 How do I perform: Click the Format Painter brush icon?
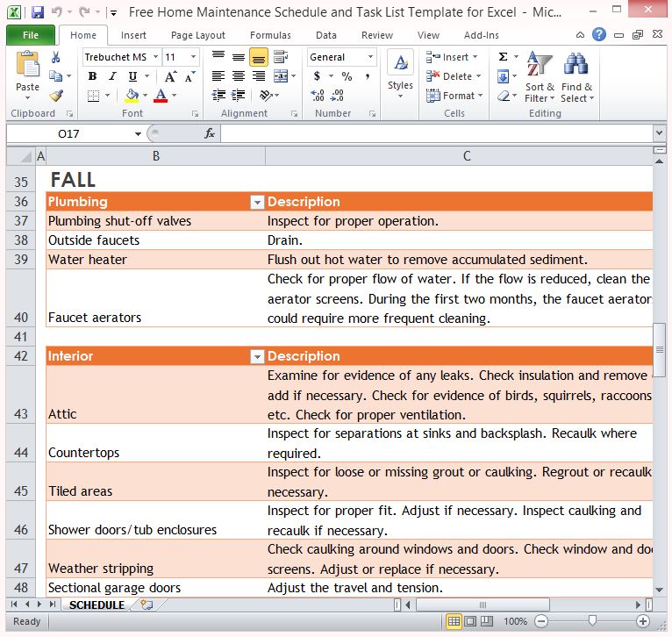[56, 96]
